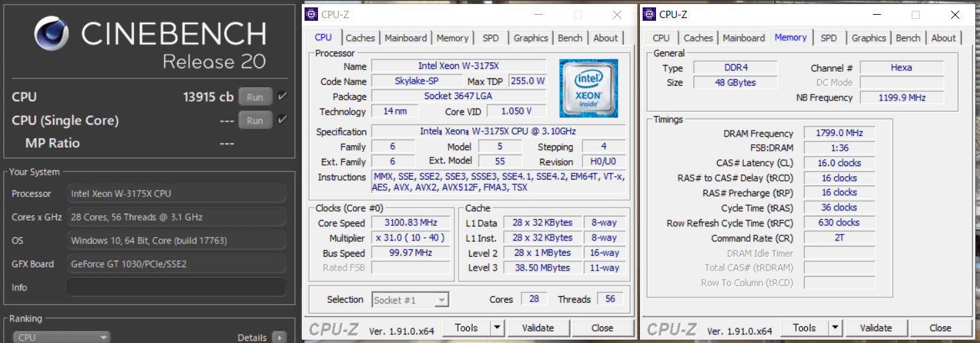Select Memory tab in right CPU-Z window
The height and width of the screenshot is (343, 980).
pyautogui.click(x=791, y=38)
